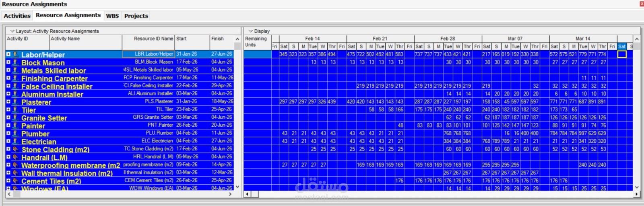Click the Labor/Helper labor resource icon
The height and width of the screenshot is (206, 644).
coord(15,54)
